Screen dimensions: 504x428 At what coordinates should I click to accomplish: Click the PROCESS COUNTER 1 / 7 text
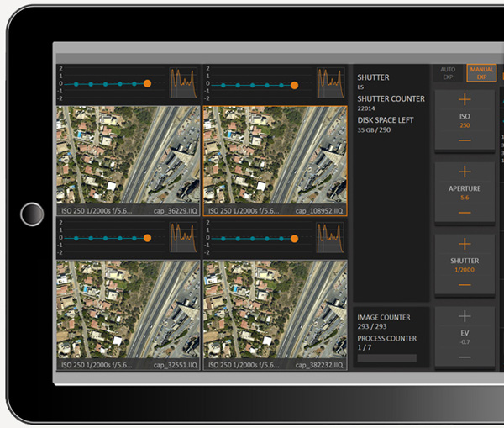tap(365, 347)
